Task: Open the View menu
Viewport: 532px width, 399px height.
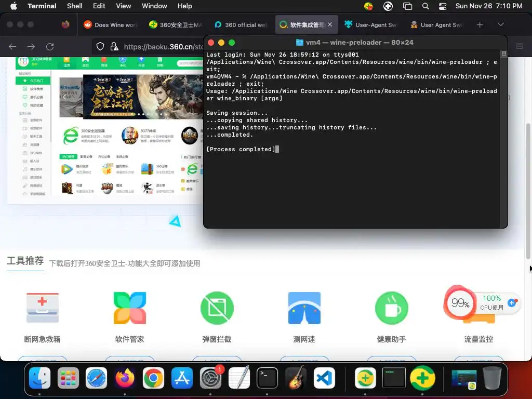Action: click(124, 6)
